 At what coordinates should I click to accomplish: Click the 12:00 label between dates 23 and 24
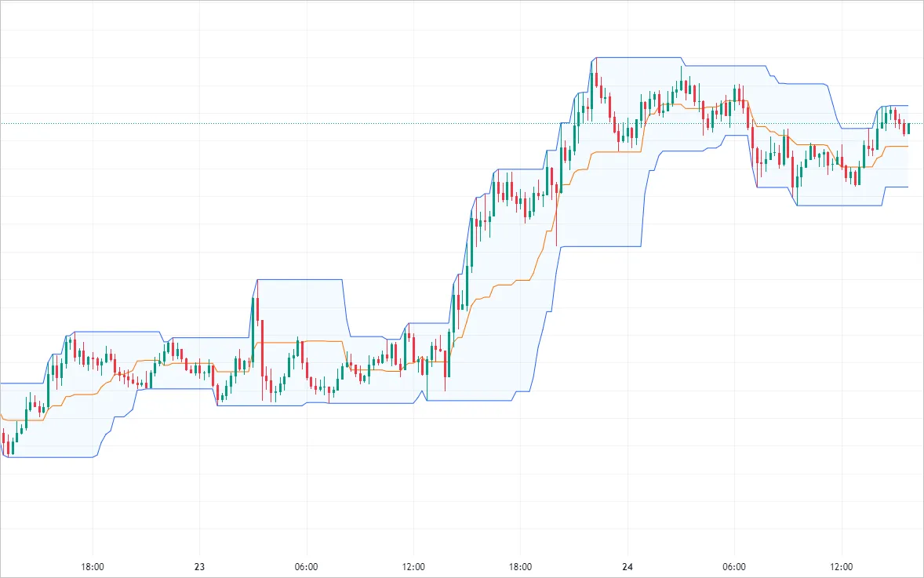point(413,567)
